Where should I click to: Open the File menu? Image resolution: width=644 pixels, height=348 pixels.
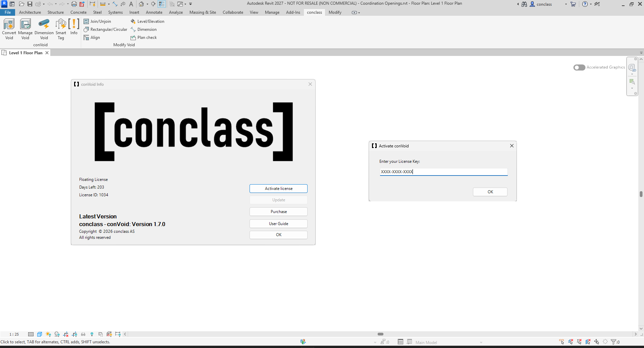click(7, 12)
